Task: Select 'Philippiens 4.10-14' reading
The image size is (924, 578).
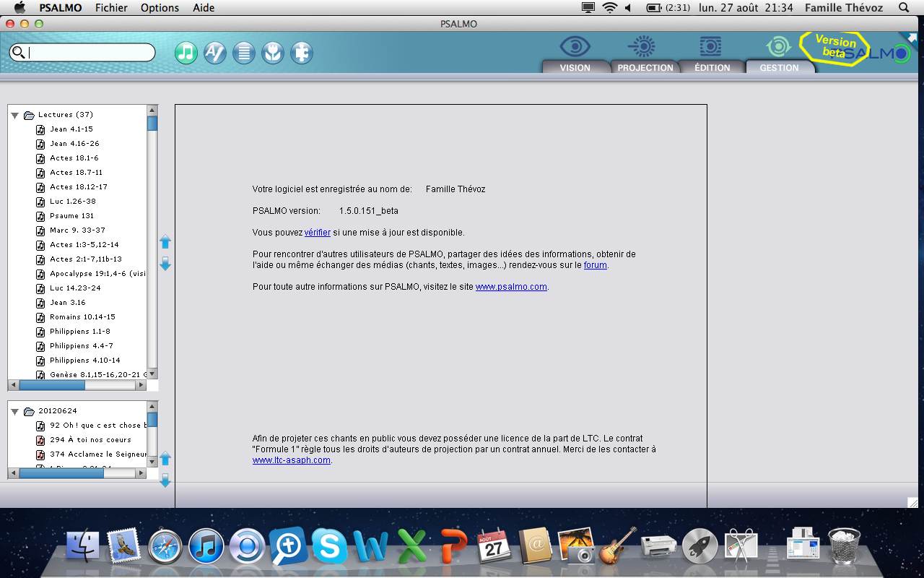Action: tap(85, 361)
